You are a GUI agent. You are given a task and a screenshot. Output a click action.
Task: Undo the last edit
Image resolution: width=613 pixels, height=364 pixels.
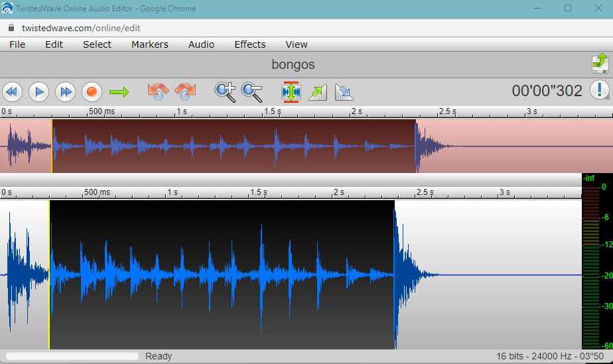pyautogui.click(x=158, y=91)
